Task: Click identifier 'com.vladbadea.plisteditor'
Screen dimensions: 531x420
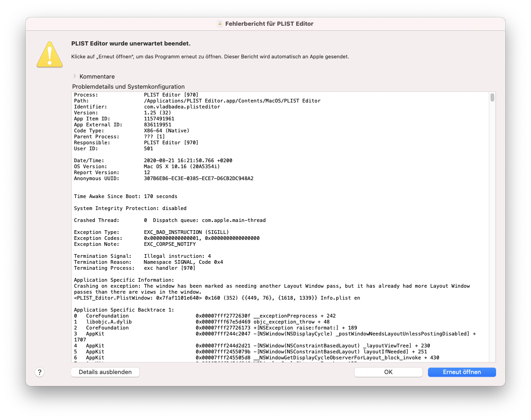Action: tap(182, 107)
